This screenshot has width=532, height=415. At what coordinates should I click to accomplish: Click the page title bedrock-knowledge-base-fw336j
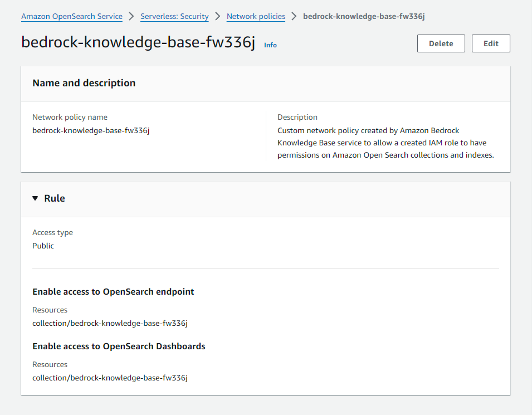(x=138, y=42)
